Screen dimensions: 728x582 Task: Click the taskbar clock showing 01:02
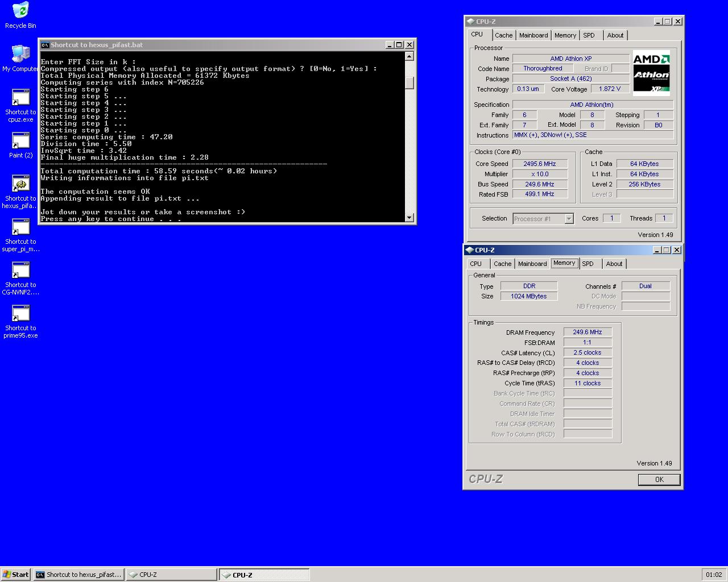pos(714,575)
